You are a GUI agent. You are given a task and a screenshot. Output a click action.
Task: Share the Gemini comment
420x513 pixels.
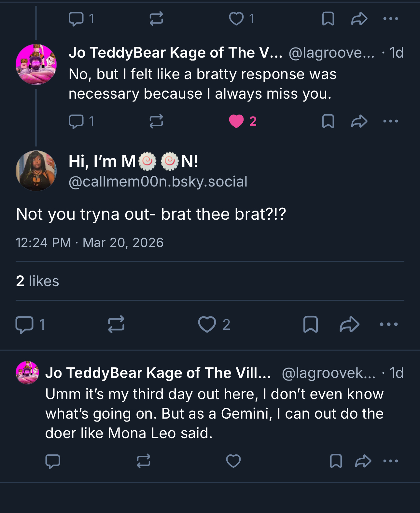pos(363,461)
